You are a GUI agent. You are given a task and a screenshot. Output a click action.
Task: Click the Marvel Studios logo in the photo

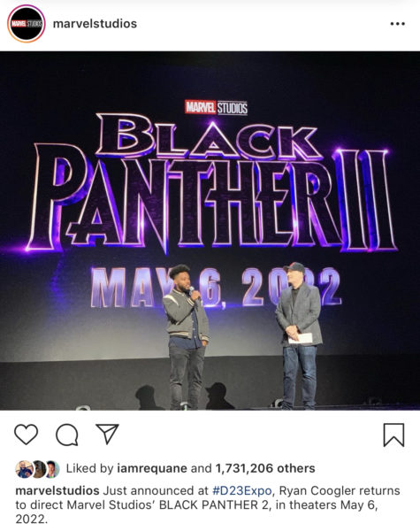point(217,107)
